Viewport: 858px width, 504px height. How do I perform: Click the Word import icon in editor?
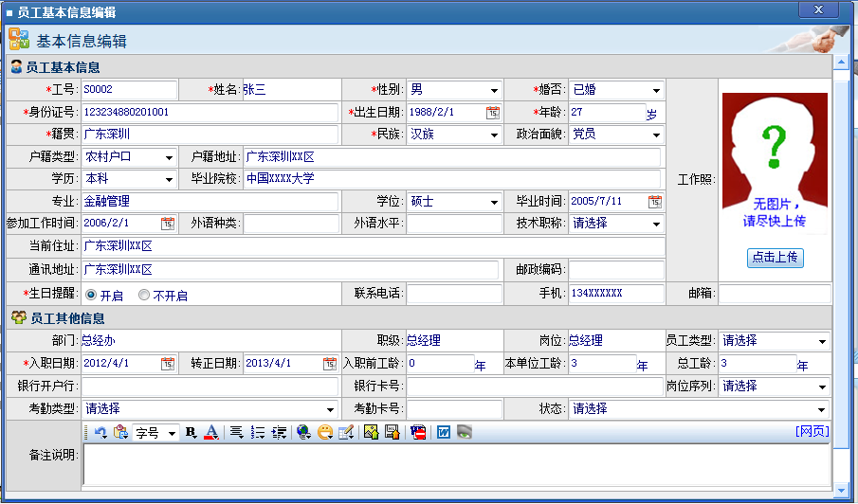[443, 432]
